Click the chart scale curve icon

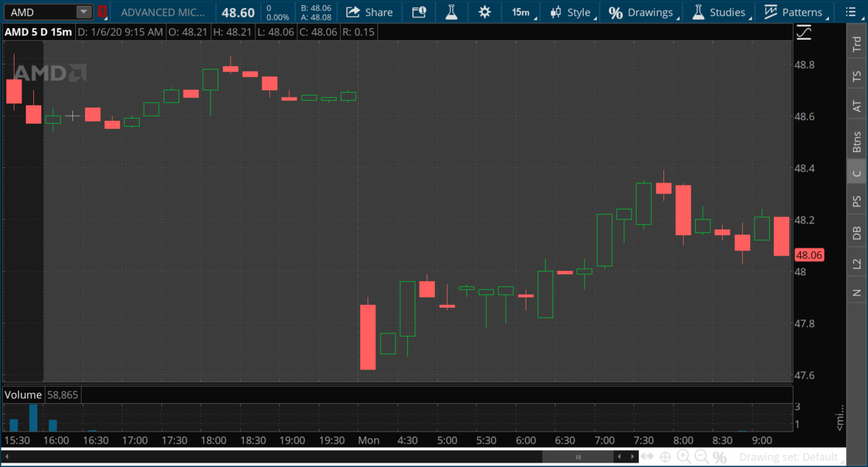coord(804,32)
